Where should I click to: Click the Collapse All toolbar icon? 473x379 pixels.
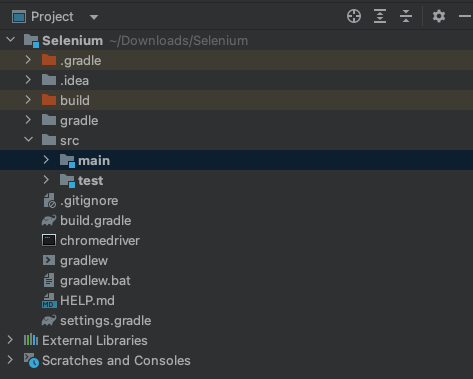[x=406, y=16]
